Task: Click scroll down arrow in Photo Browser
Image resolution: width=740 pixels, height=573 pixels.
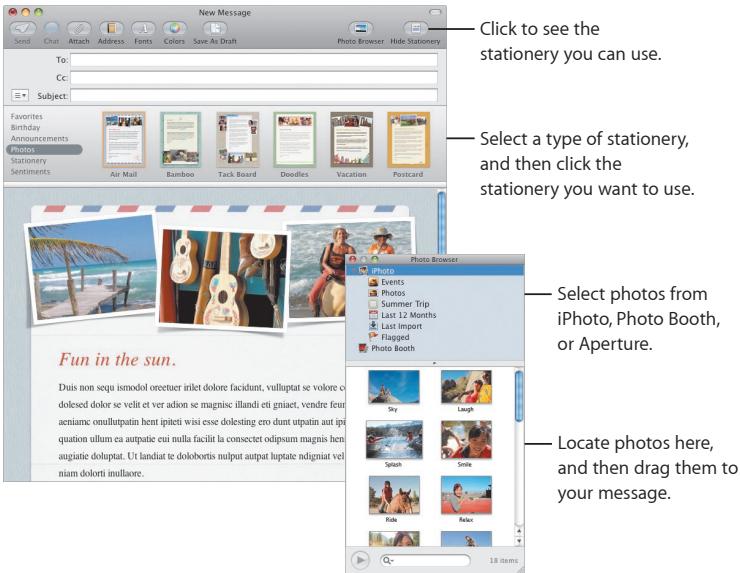Action: coord(519,541)
